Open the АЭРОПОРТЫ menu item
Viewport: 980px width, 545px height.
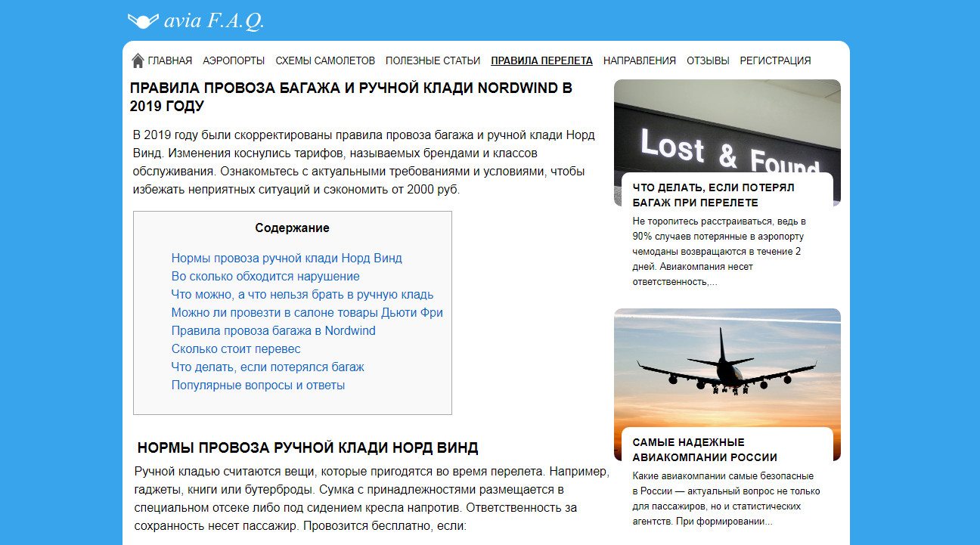[x=234, y=61]
